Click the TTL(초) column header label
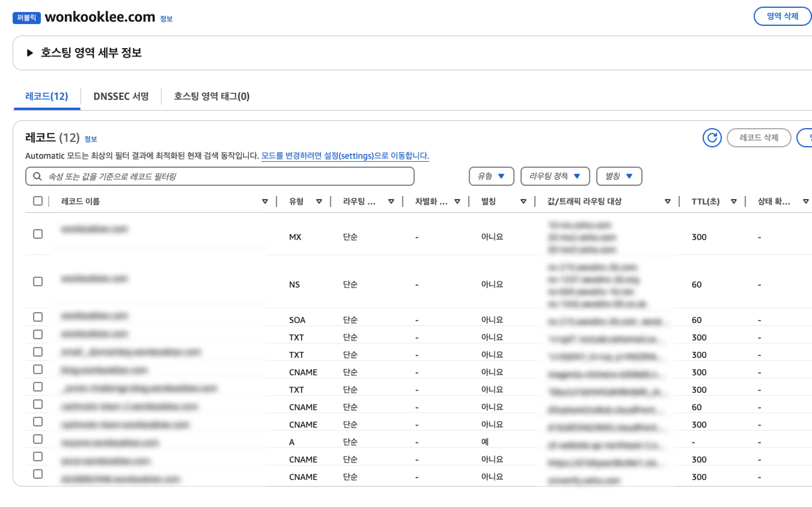 [x=705, y=201]
